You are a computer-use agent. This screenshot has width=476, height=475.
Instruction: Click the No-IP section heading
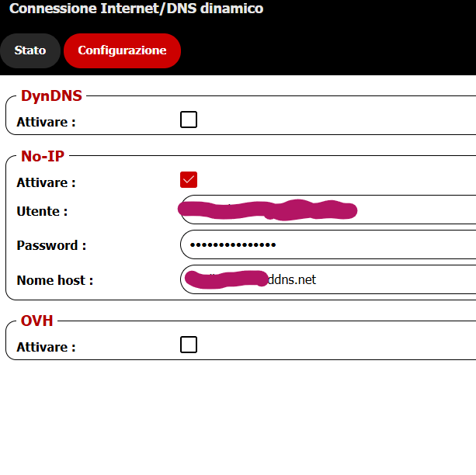pyautogui.click(x=43, y=156)
